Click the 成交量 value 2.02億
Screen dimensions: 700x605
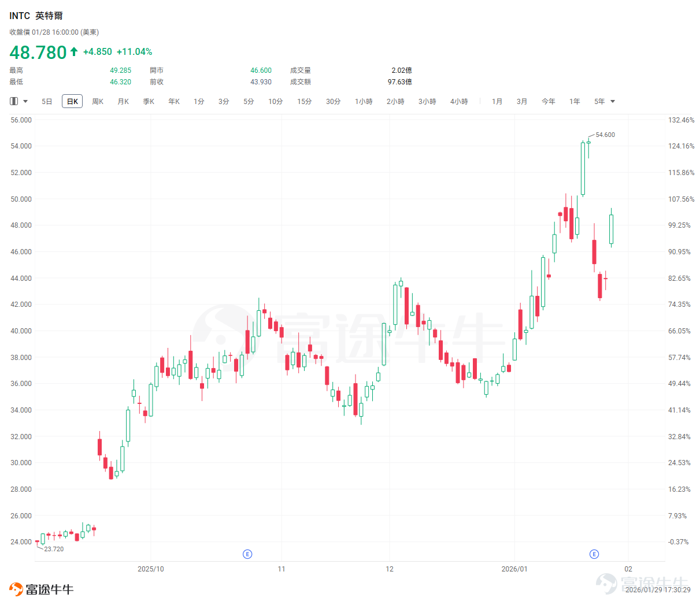pos(402,70)
